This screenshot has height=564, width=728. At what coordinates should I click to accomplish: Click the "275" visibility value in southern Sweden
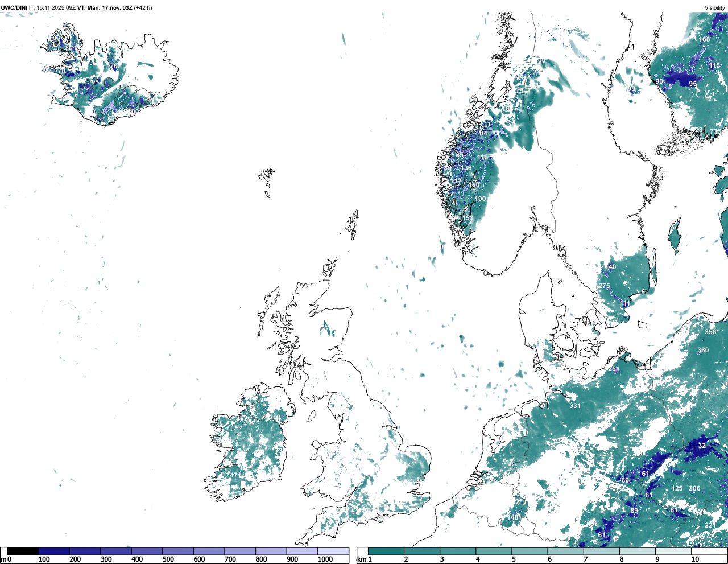pos(604,286)
